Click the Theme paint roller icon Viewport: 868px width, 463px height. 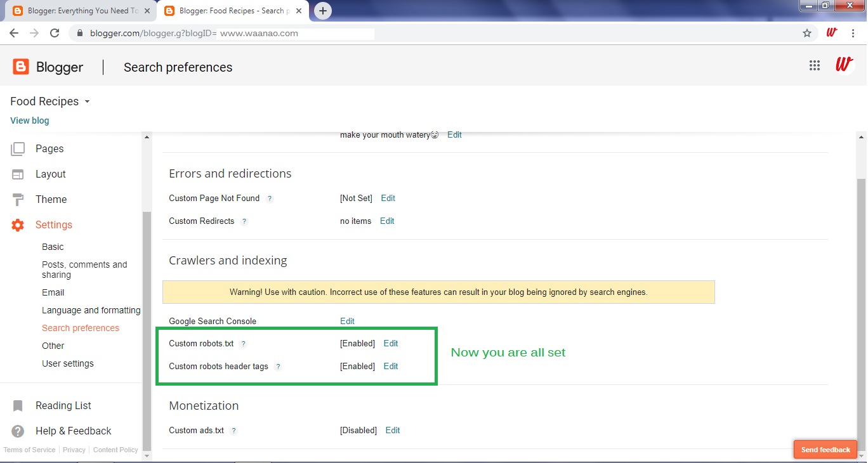pos(18,200)
